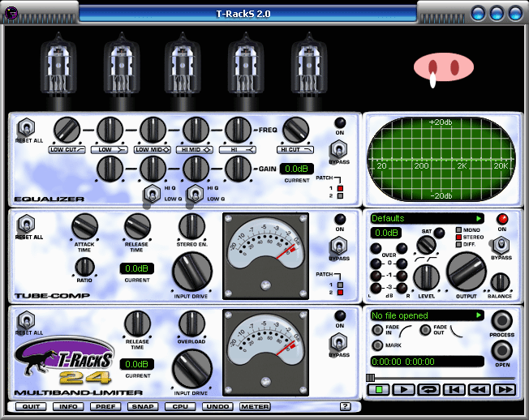Screen dimensions: 529x420
Task: Click the stop button in the transport
Action: tap(378, 390)
